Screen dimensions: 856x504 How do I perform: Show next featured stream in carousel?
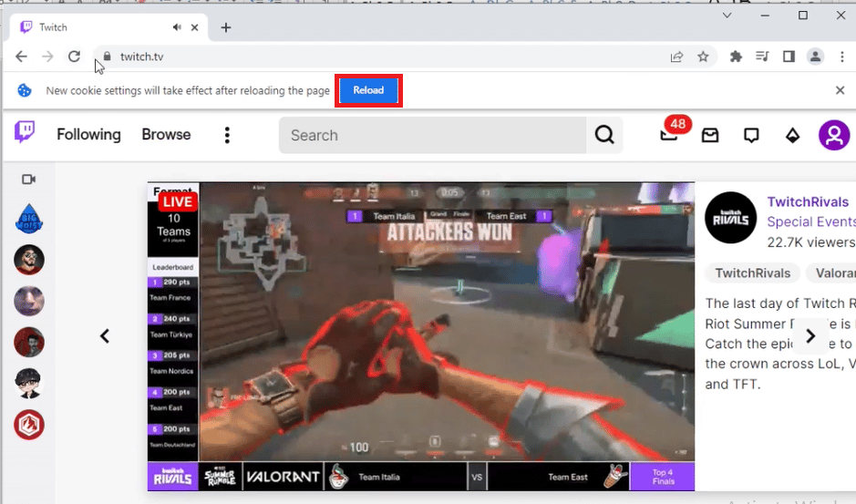click(x=810, y=335)
